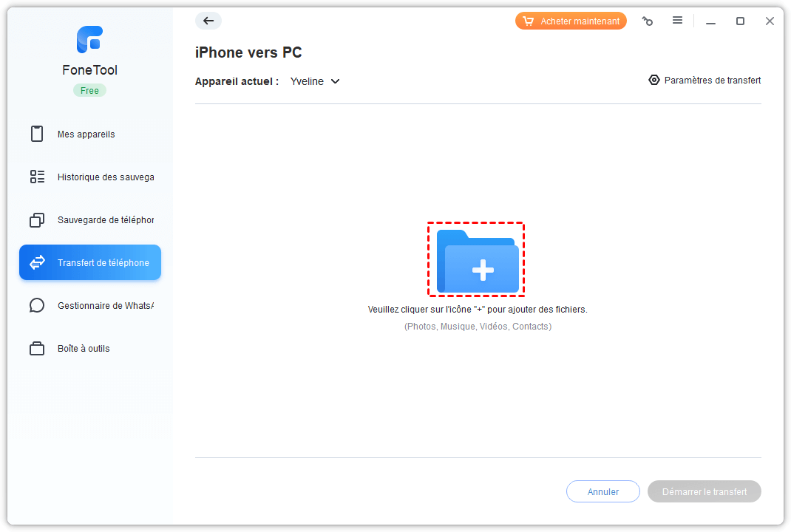791x532 pixels.
Task: Expand the Yveline device dropdown
Action: [315, 81]
